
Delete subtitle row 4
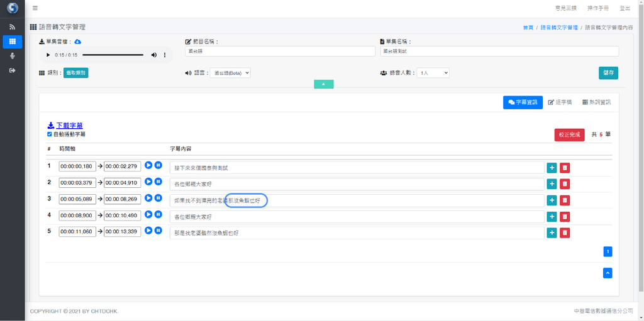[565, 217]
